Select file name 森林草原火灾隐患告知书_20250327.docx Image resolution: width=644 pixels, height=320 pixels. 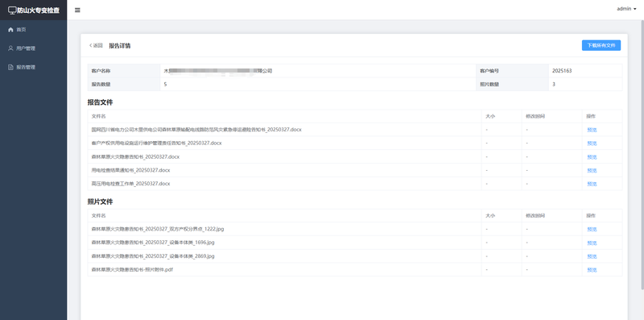point(135,156)
